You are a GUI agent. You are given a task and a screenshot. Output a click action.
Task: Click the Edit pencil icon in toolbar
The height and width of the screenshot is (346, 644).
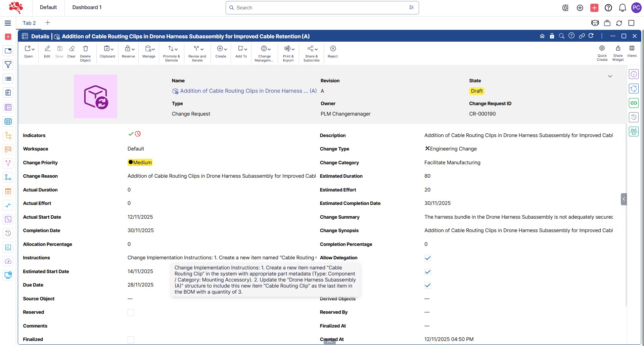pyautogui.click(x=47, y=49)
